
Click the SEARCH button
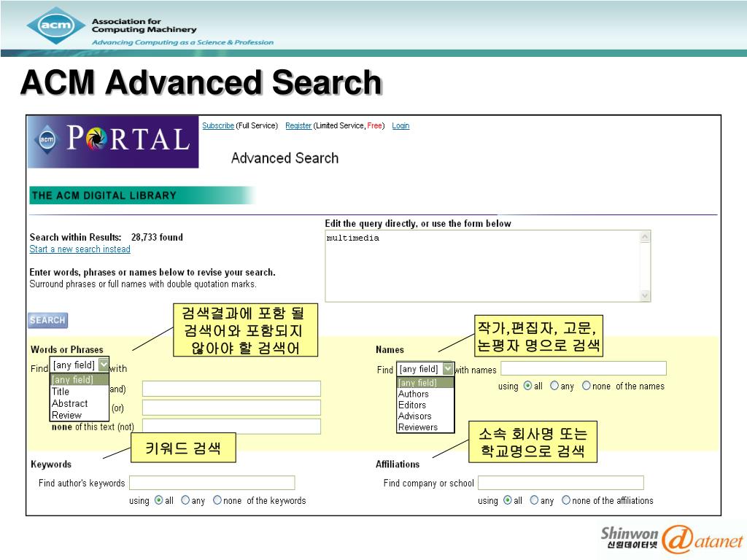pos(47,321)
